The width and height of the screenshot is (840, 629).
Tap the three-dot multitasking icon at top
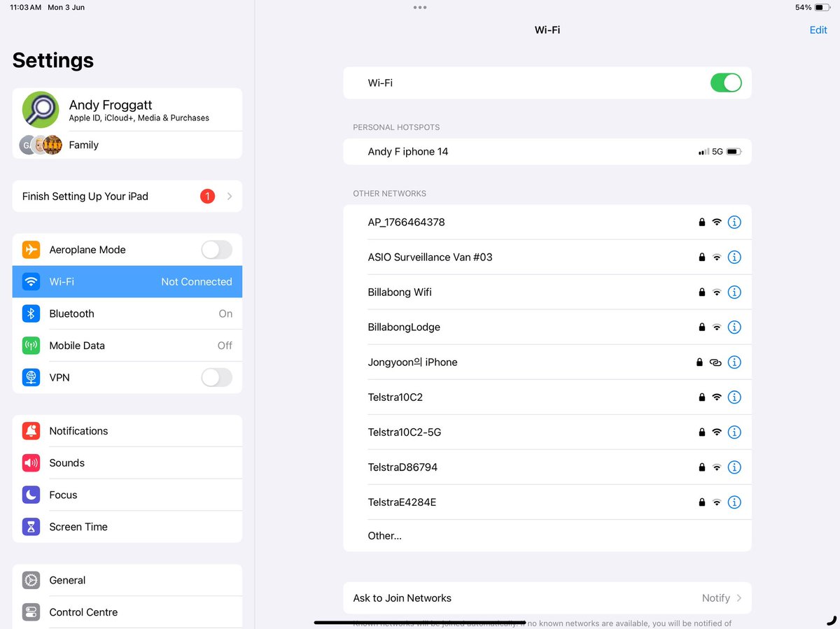pyautogui.click(x=420, y=8)
